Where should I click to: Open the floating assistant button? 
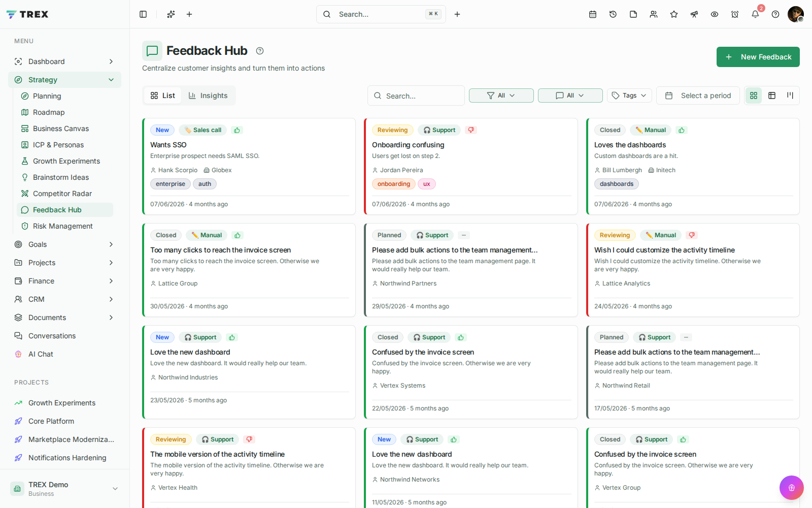coord(792,488)
